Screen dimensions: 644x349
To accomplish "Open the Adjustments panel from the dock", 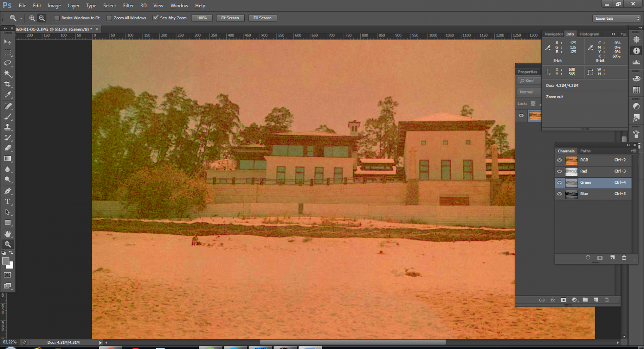I will click(636, 106).
